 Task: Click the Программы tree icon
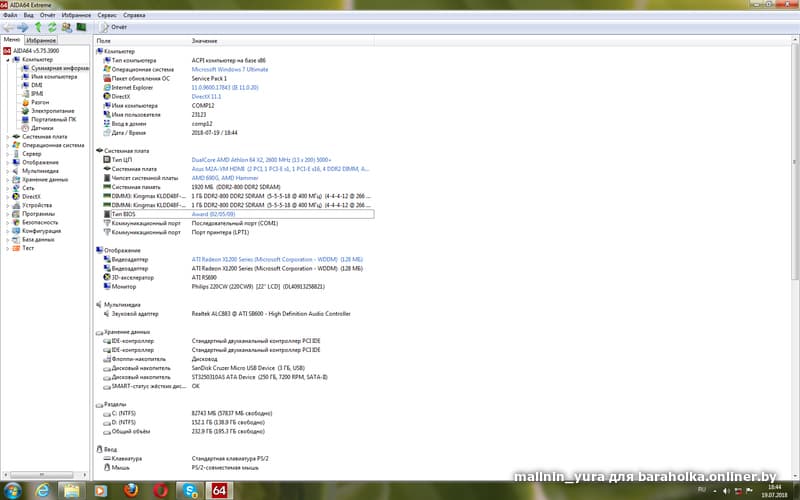(16, 214)
